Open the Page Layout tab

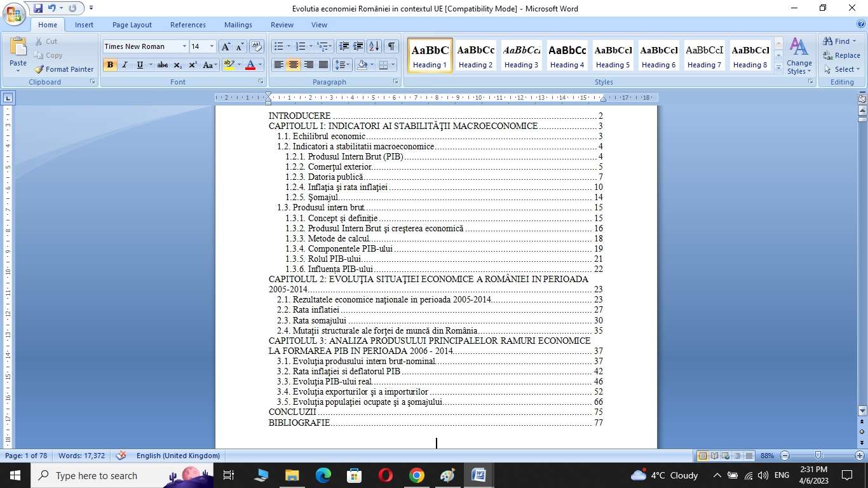(132, 25)
